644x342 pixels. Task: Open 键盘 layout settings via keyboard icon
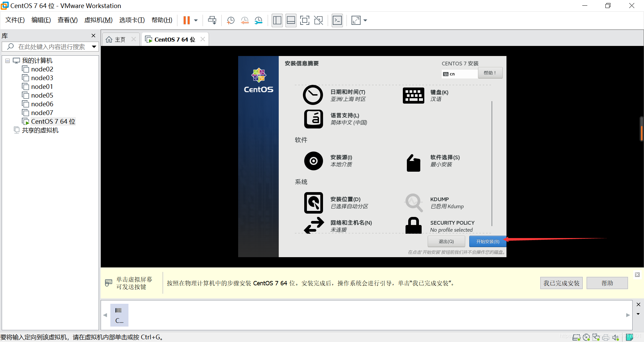tap(414, 96)
